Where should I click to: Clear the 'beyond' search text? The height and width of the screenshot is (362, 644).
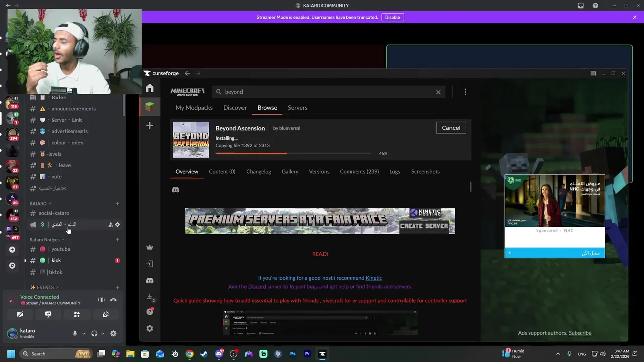click(x=438, y=92)
